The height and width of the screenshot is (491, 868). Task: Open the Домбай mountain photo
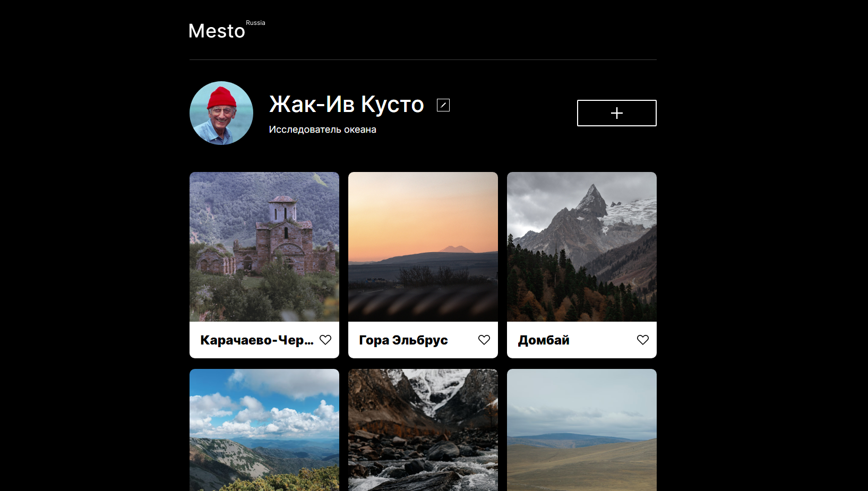pyautogui.click(x=581, y=247)
